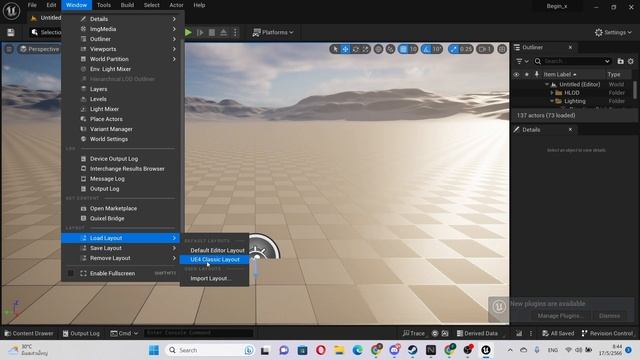Open the Save Layout submenu
The image size is (640, 360).
[x=121, y=248]
